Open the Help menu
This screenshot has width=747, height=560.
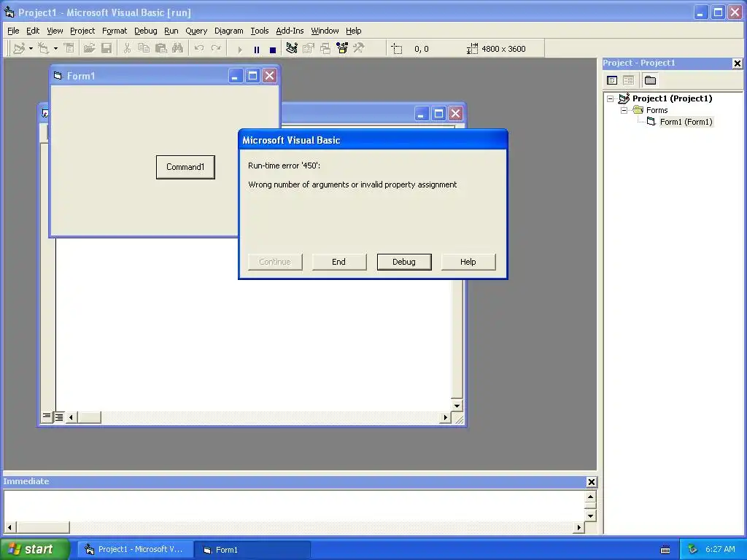pyautogui.click(x=354, y=31)
